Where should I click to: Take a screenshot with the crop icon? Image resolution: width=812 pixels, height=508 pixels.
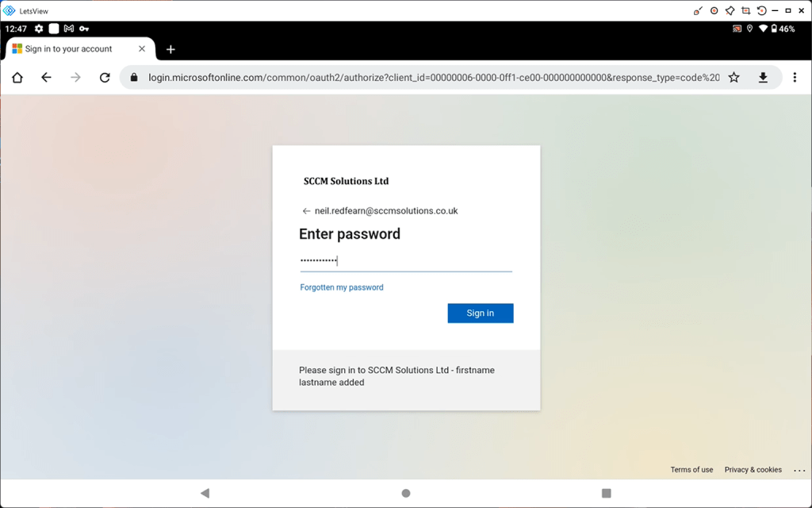tap(745, 10)
